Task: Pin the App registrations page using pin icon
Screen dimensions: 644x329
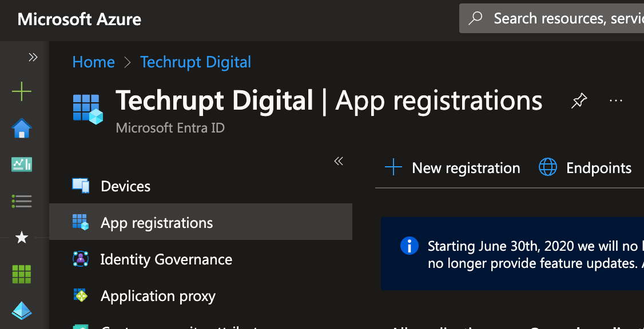Action: point(579,102)
